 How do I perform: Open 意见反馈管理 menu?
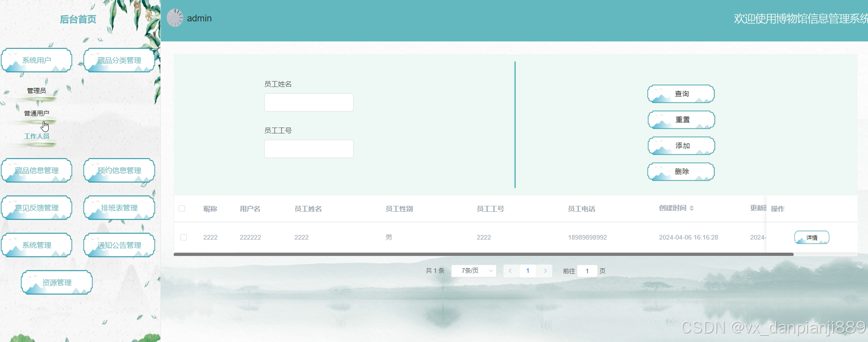pyautogui.click(x=36, y=208)
